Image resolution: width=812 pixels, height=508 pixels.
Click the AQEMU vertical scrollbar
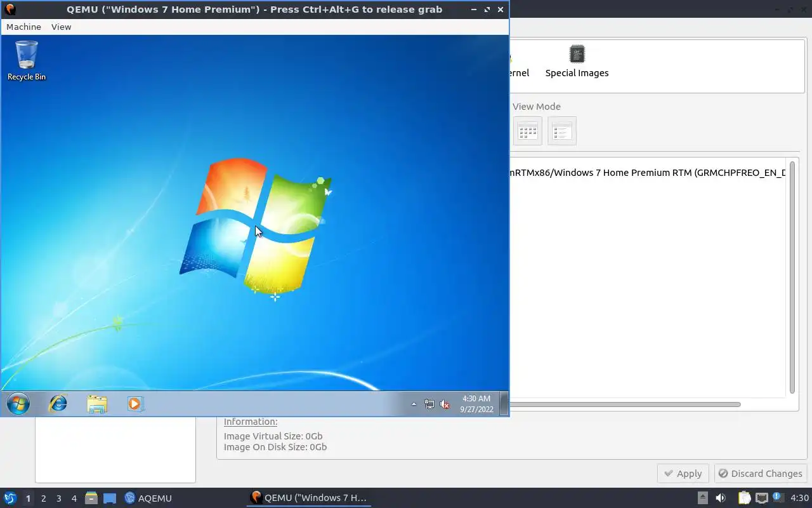coord(792,277)
